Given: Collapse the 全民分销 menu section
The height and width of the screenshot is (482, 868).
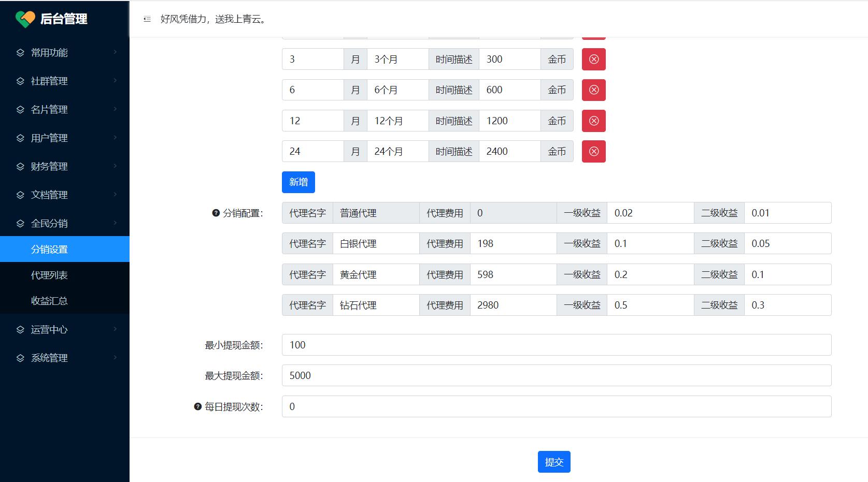Looking at the screenshot, I should [64, 223].
